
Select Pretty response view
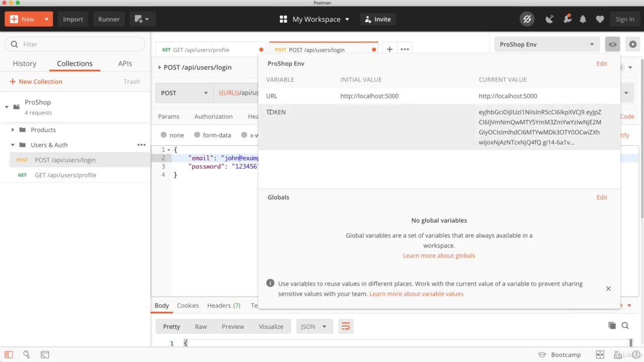(x=171, y=327)
